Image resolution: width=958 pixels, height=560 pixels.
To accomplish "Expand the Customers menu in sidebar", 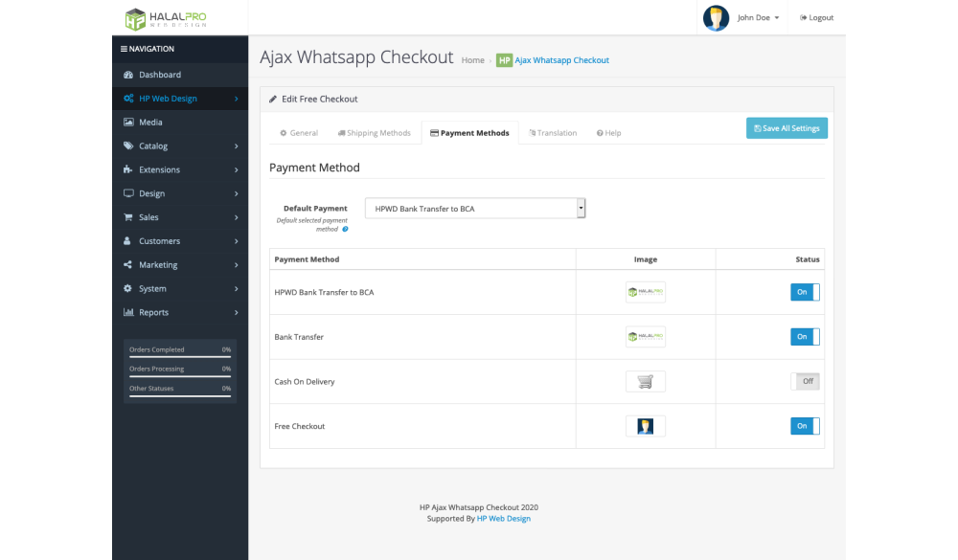I will coord(180,241).
